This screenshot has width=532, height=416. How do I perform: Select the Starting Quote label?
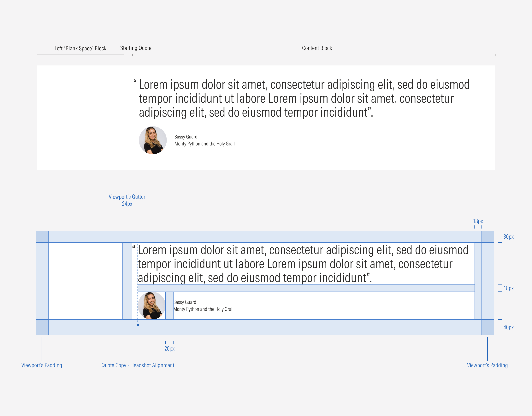point(136,48)
